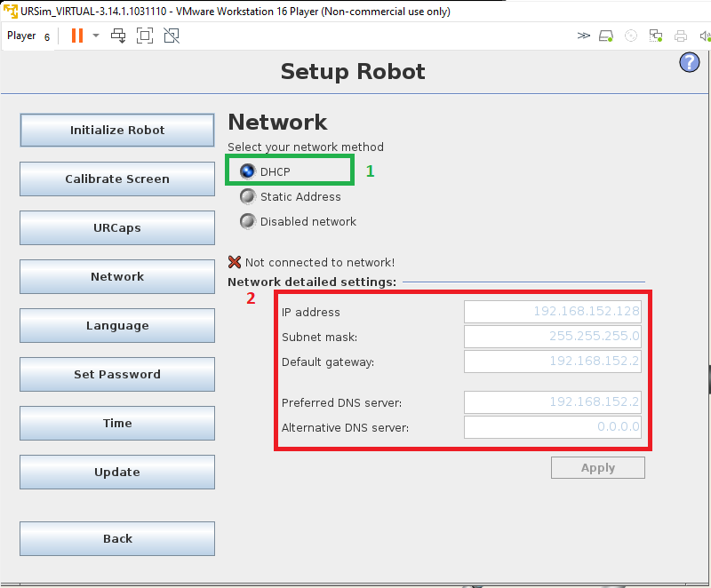
Task: Open the URCaps setup page
Action: click(117, 228)
